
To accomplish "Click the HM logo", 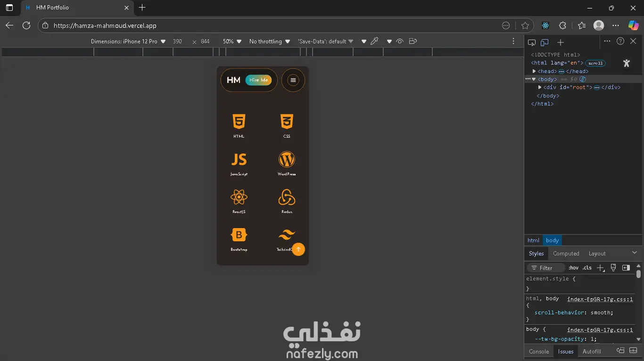I will [x=233, y=80].
